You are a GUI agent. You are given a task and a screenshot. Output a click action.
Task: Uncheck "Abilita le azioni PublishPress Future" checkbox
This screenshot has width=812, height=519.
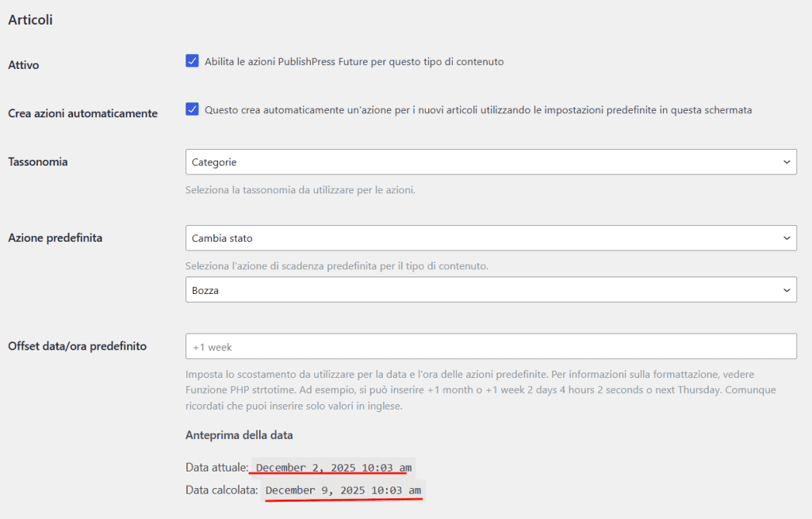click(192, 60)
